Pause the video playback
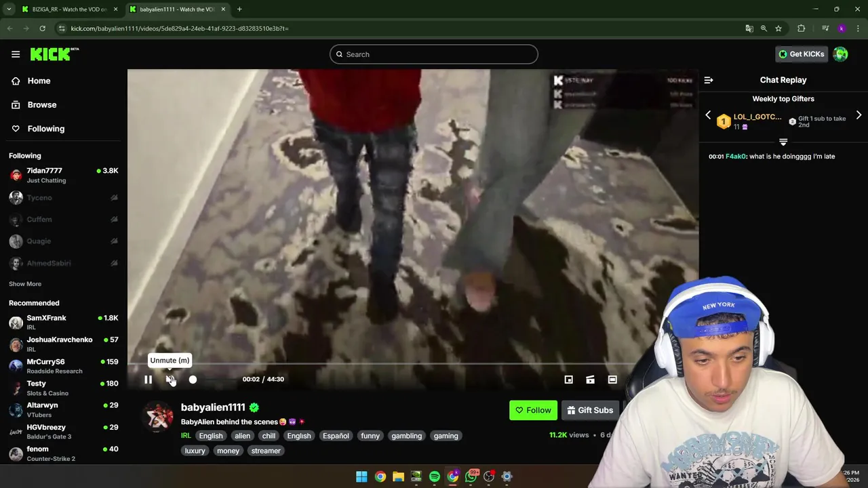Screen dimensions: 868x488 pos(148,380)
